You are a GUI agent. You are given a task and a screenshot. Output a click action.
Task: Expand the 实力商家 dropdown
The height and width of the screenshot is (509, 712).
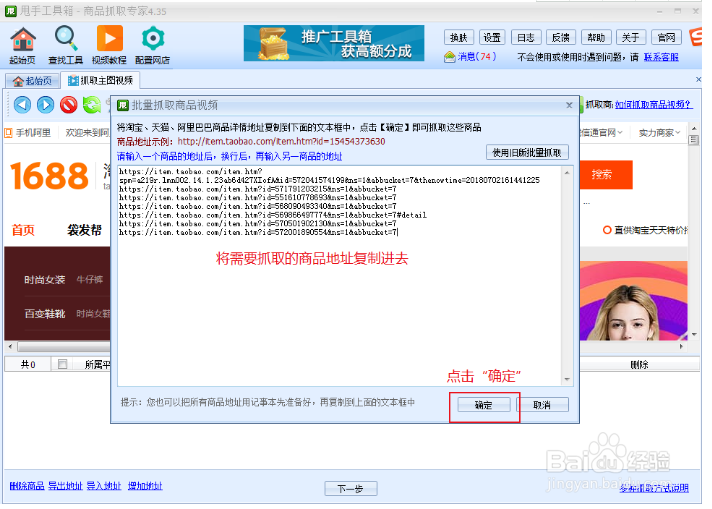pos(659,133)
